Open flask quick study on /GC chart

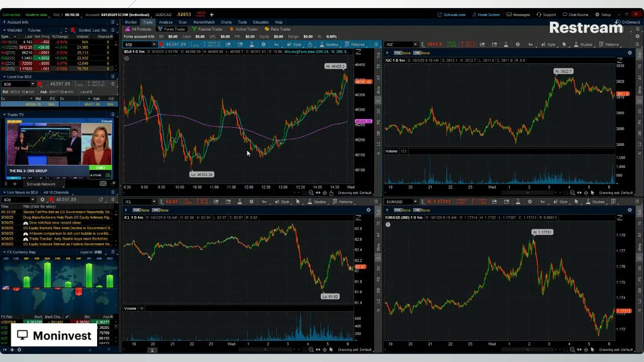[x=506, y=44]
